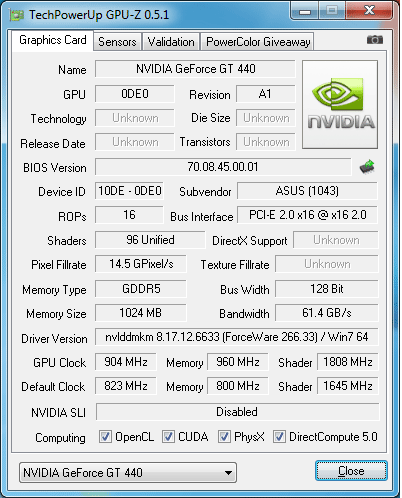Toggle the PhysX checkbox
Image resolution: width=402 pixels, height=498 pixels.
tap(224, 436)
